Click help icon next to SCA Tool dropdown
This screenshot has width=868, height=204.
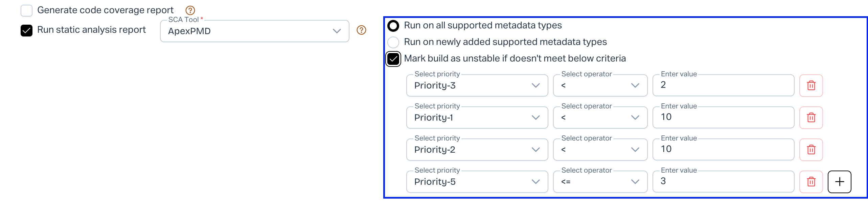tap(361, 30)
